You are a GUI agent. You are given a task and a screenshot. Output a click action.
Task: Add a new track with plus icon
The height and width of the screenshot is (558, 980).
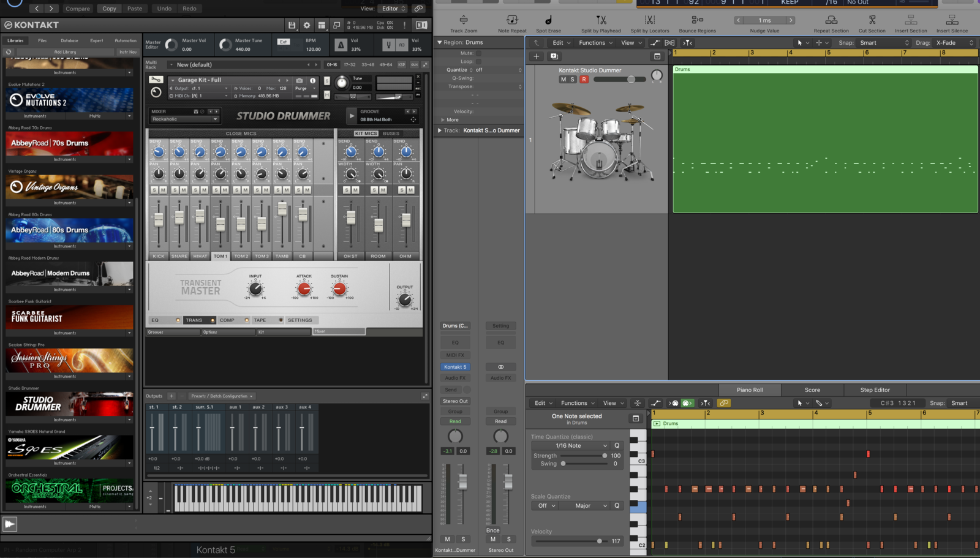(x=537, y=56)
